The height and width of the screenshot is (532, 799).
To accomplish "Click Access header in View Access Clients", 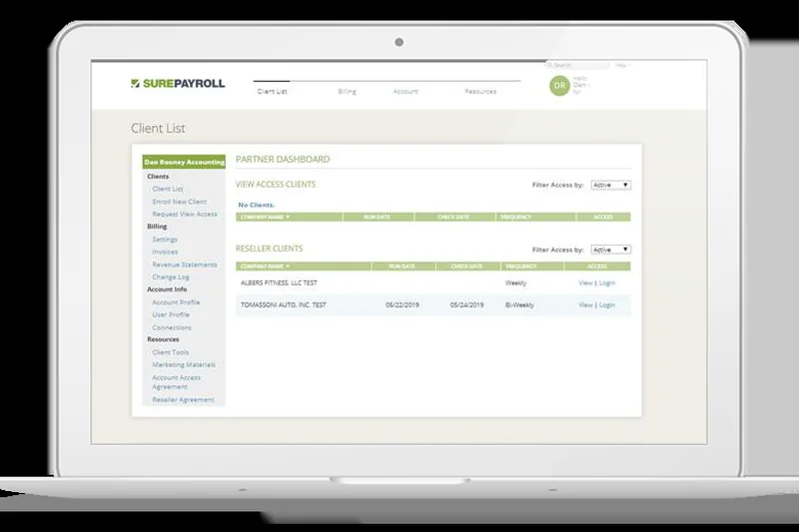I will (x=603, y=218).
